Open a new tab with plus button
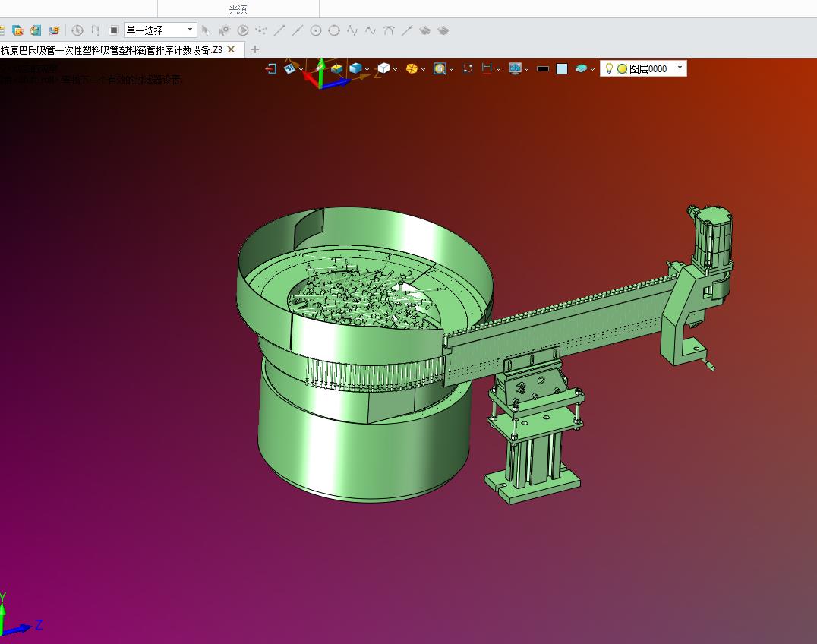The height and width of the screenshot is (644, 817). 255,49
